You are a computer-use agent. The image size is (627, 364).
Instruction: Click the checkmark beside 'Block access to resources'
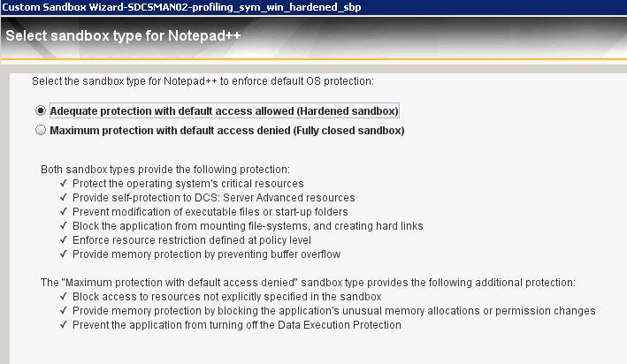point(64,297)
